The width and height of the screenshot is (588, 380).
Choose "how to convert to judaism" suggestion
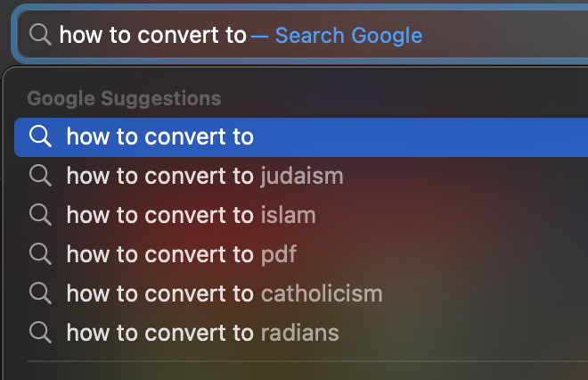(301, 176)
